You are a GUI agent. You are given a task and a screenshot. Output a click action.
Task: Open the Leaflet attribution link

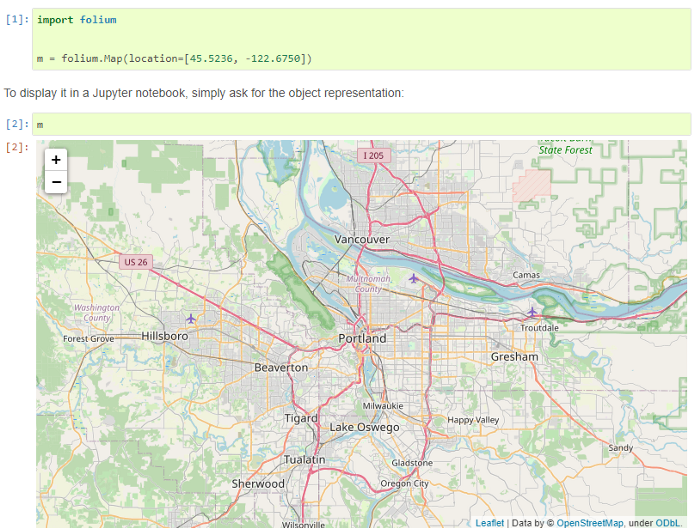[x=489, y=522]
